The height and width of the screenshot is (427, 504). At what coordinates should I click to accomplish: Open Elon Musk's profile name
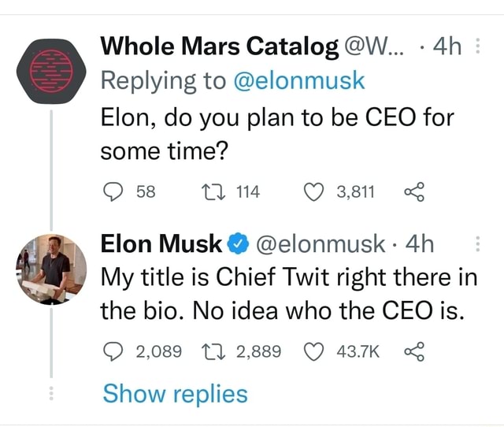[161, 245]
